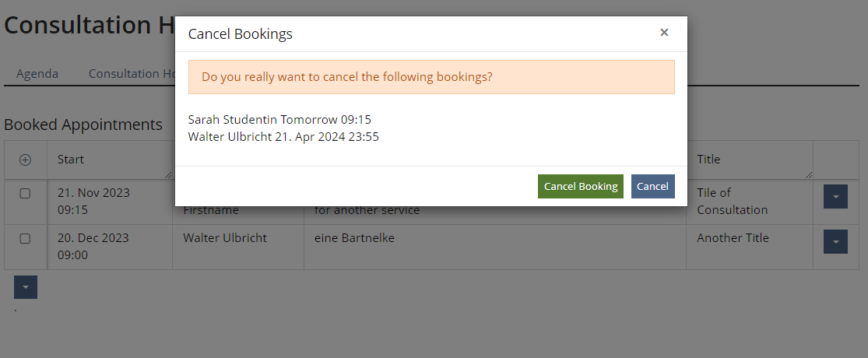Click the Title column header
Viewport: 868px width, 358px height.
tap(708, 160)
